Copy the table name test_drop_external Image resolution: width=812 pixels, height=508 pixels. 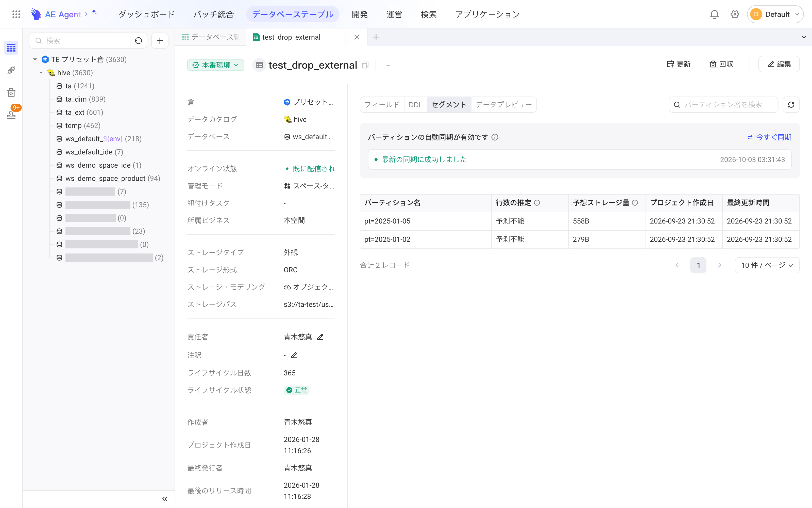[x=365, y=65]
